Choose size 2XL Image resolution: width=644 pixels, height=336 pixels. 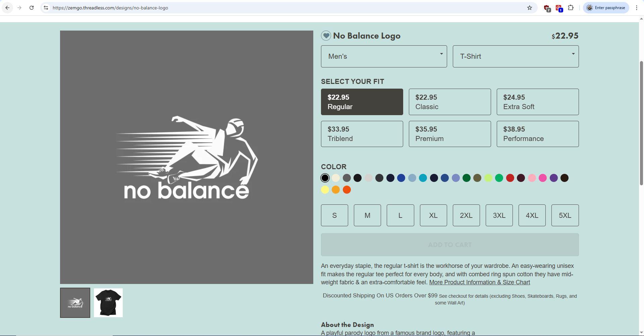(x=466, y=215)
